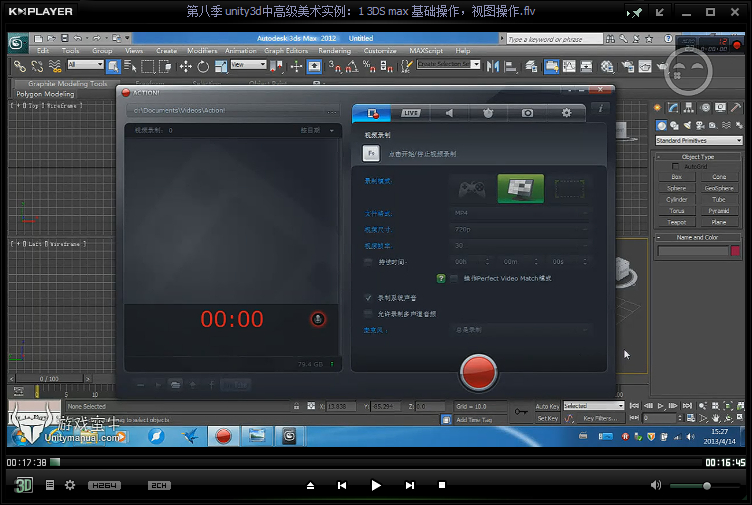Seek on the KMPlayer progress bar
The width and height of the screenshot is (752, 505).
click(376, 462)
